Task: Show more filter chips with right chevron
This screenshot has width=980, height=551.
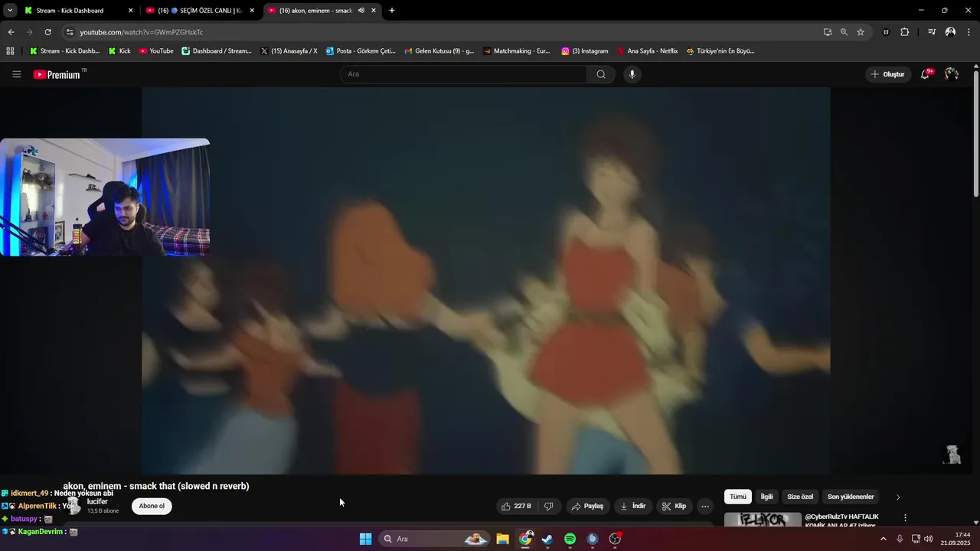Action: [x=898, y=497]
